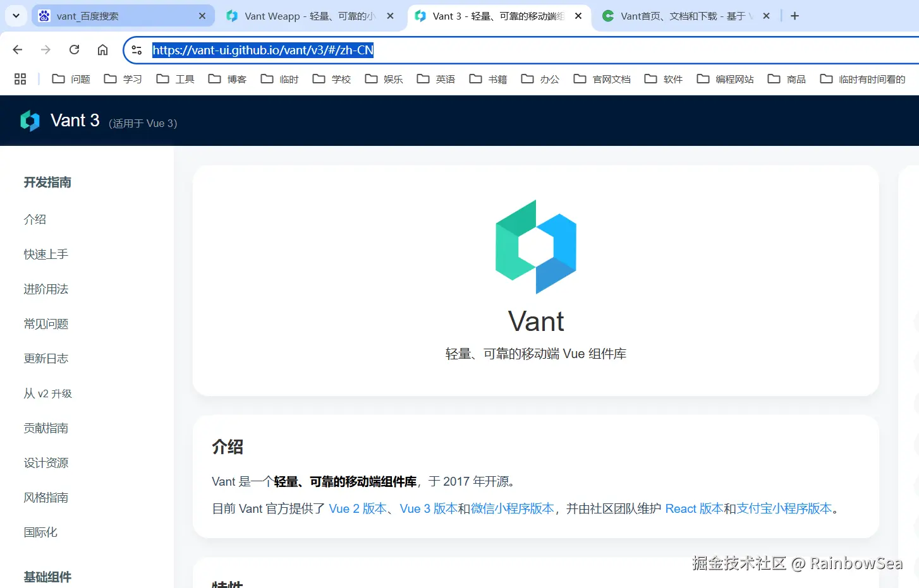Follow the React 版本 link

pos(694,508)
